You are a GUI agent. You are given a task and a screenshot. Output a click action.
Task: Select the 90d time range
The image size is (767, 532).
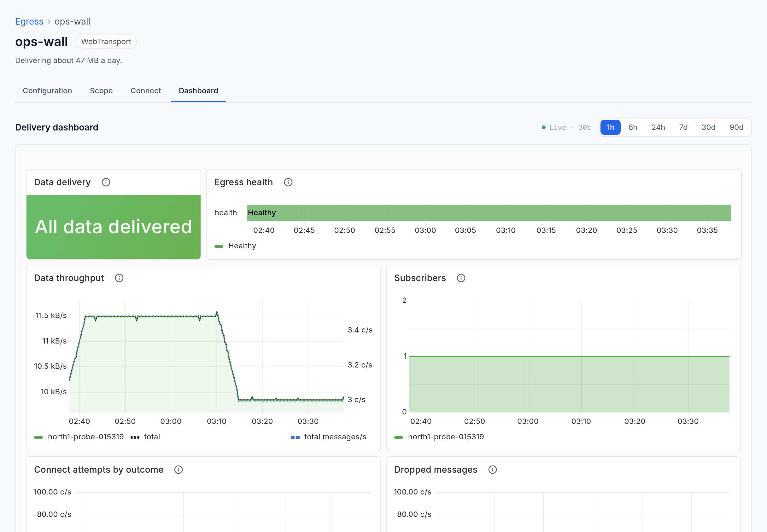click(736, 127)
